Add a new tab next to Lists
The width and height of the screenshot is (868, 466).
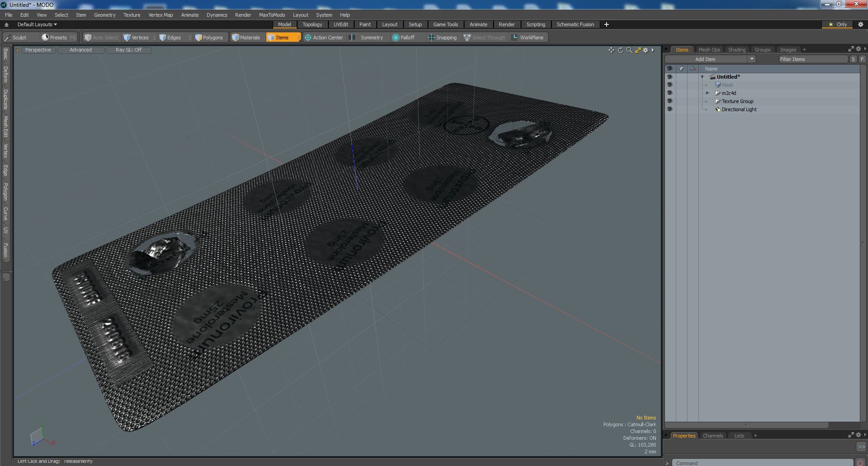755,436
